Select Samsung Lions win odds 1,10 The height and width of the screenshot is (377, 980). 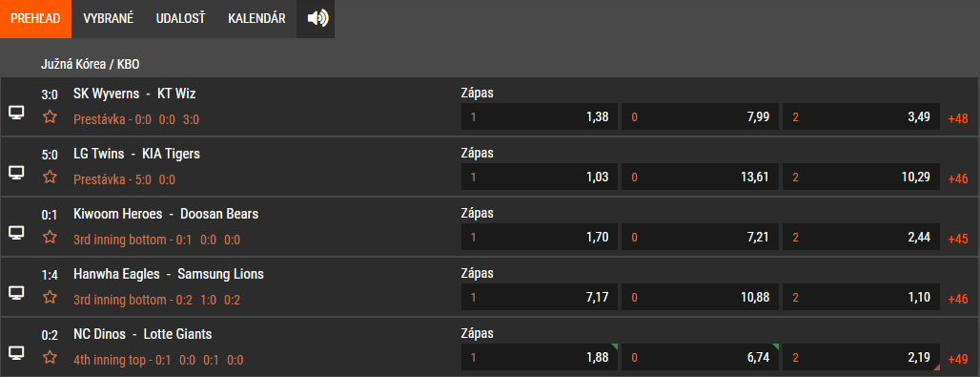[861, 297]
